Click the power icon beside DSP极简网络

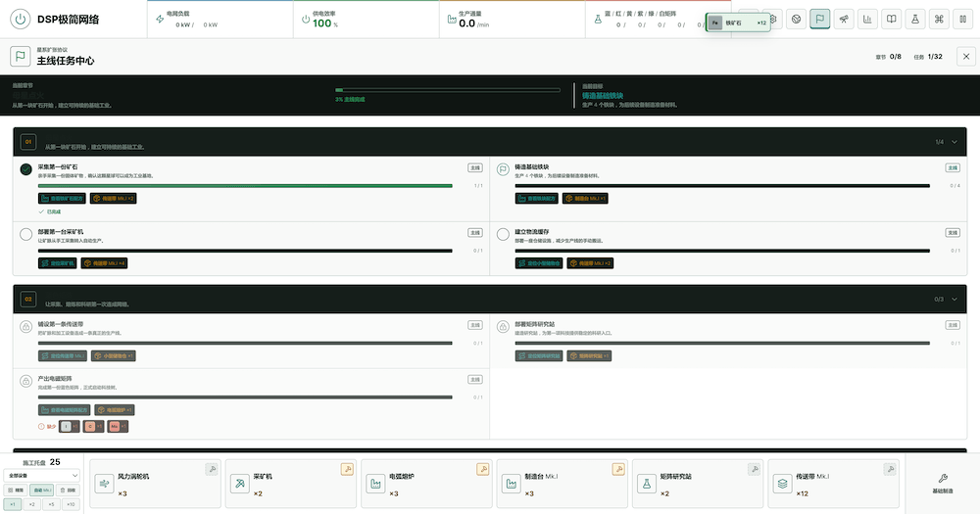pyautogui.click(x=20, y=19)
